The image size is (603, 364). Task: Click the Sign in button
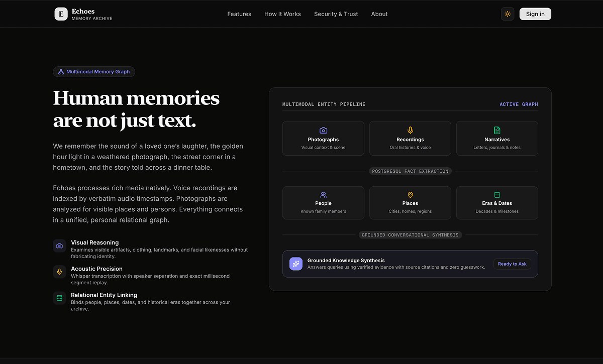535,14
